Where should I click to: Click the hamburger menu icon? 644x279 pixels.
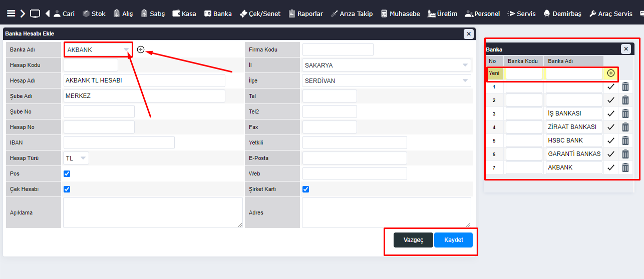11,13
